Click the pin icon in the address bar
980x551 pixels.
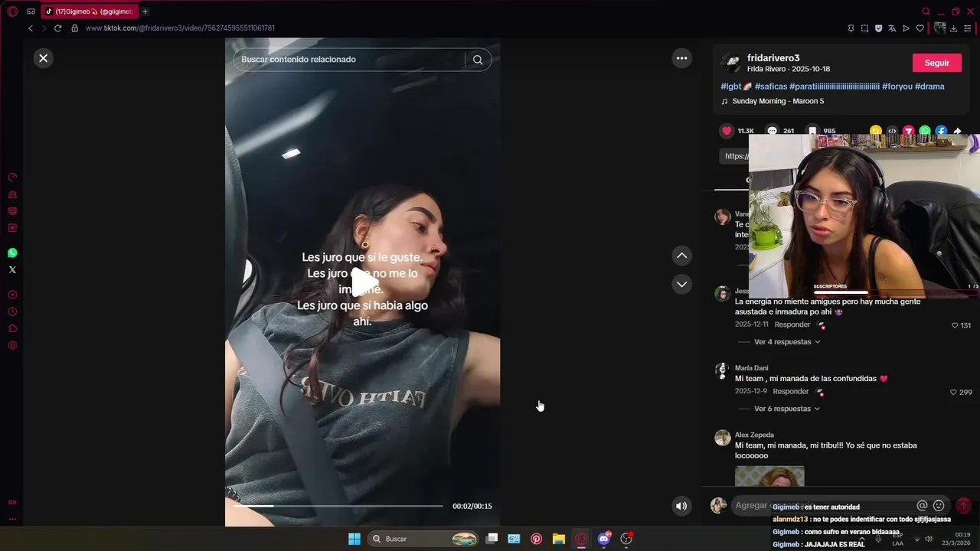(851, 28)
